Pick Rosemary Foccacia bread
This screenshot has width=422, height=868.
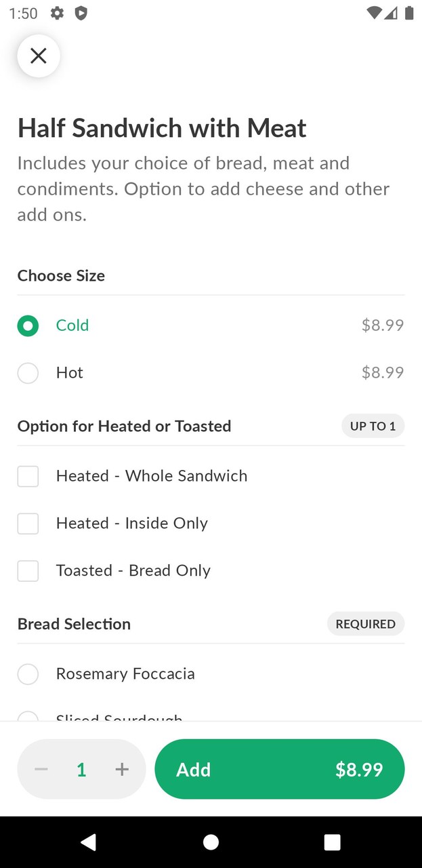pos(28,674)
